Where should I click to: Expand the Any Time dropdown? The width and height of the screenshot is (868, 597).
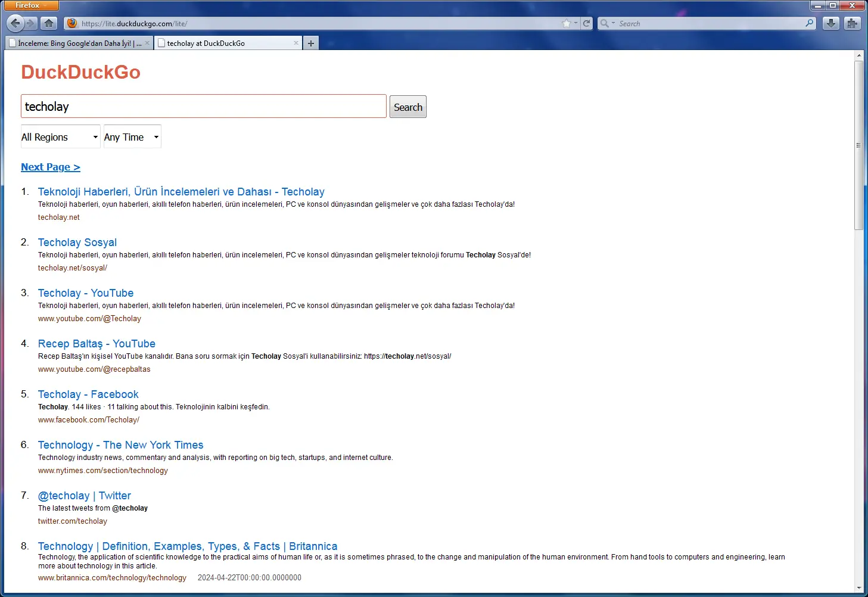[x=132, y=137]
